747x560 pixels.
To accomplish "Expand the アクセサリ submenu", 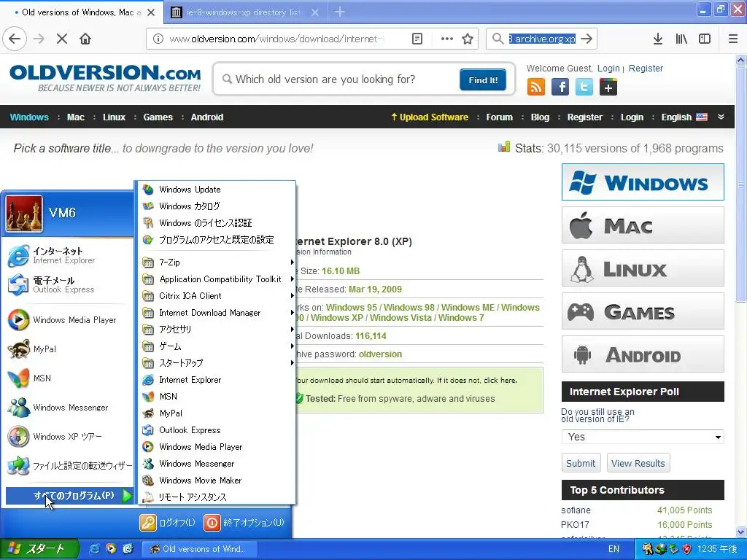I will (217, 330).
